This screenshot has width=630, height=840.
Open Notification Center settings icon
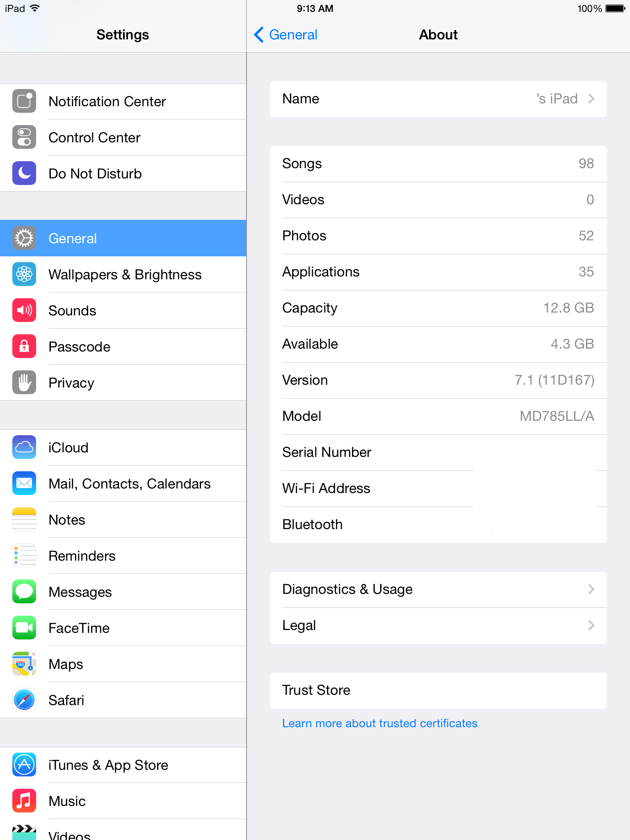(x=24, y=101)
